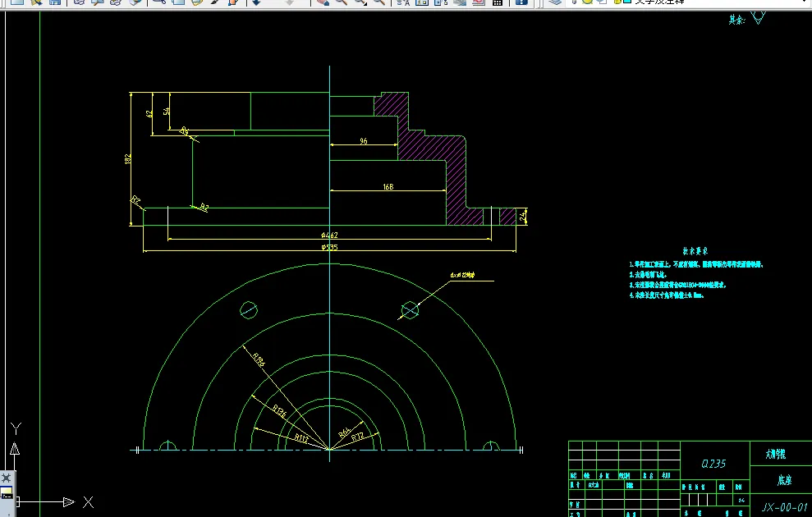
Task: Select the 96 horizontal dimension text
Action: [364, 141]
